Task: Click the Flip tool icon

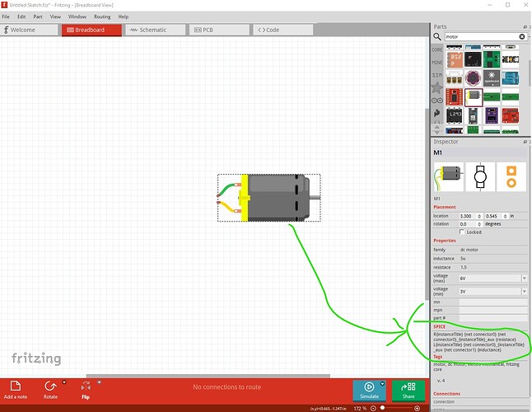Action: (x=85, y=386)
